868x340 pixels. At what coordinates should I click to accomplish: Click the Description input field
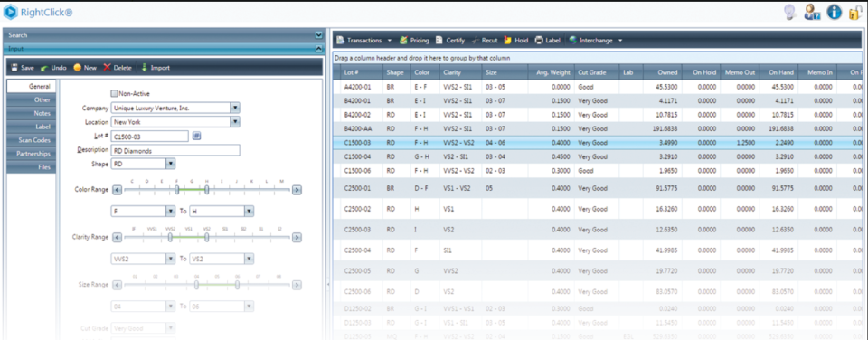(x=175, y=150)
